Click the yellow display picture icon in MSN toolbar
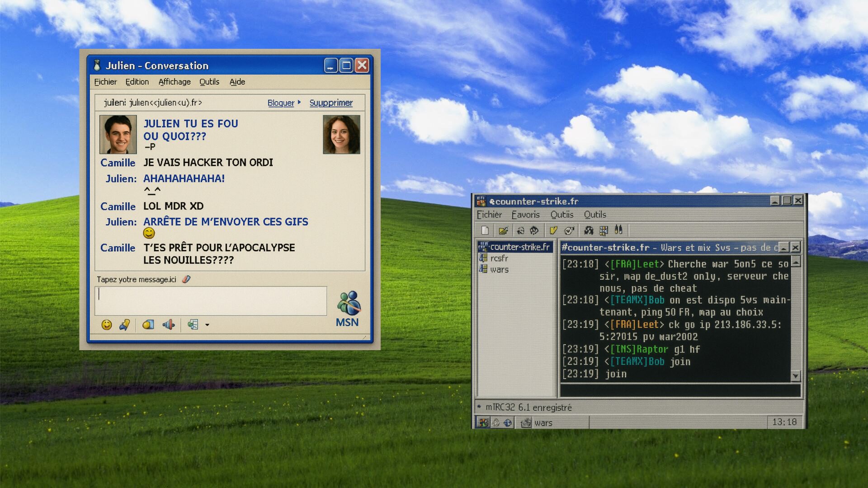The width and height of the screenshot is (868, 488). [148, 324]
